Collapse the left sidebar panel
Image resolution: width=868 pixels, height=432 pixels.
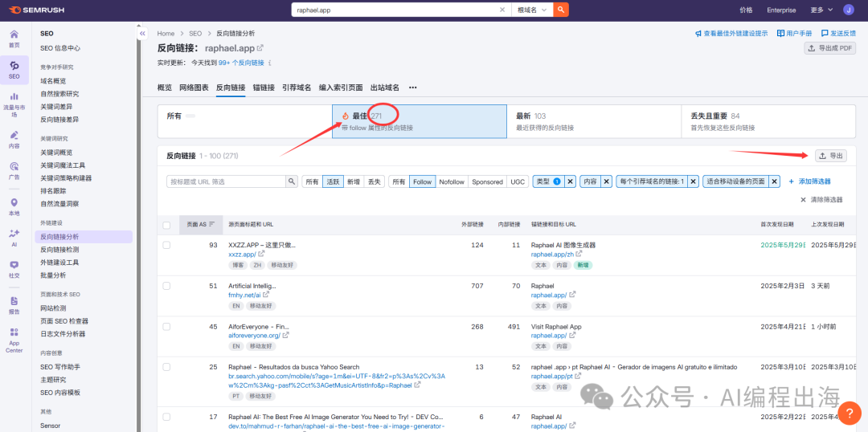pos(142,34)
